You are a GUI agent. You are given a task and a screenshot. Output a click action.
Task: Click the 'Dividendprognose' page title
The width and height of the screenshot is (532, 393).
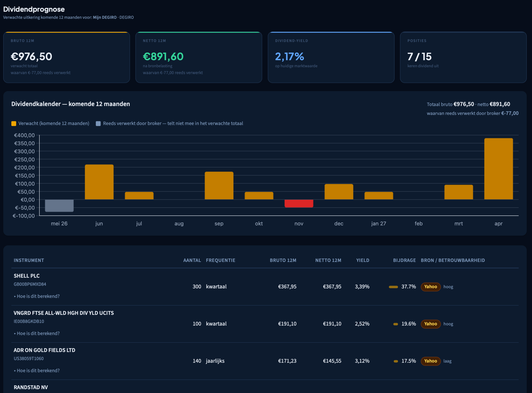pyautogui.click(x=34, y=9)
